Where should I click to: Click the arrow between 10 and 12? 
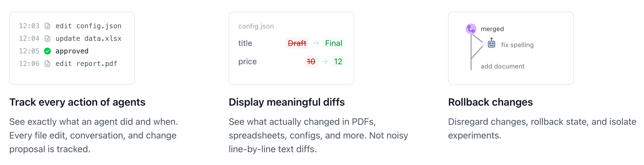[x=325, y=62]
